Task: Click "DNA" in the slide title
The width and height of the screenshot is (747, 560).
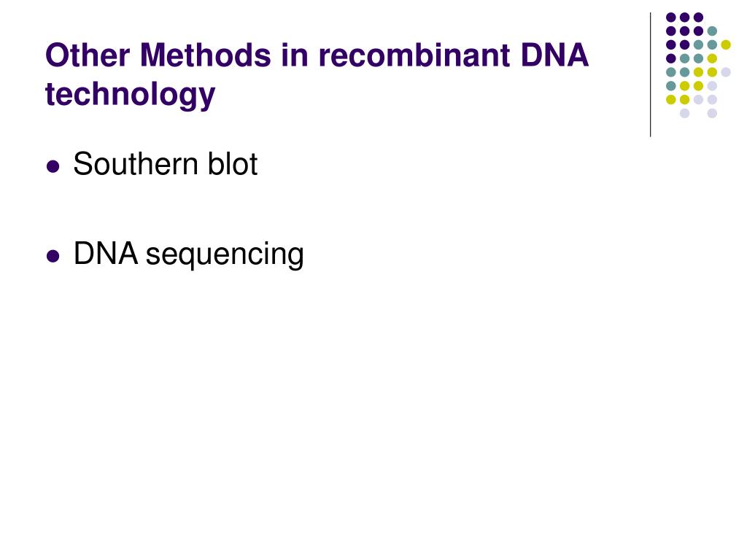Action: click(x=554, y=55)
